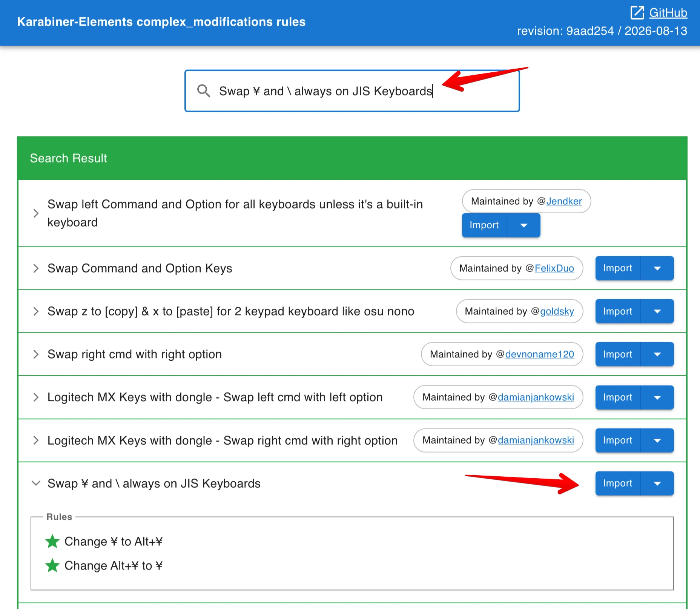
Task: Open the GitHub external link icon
Action: (x=637, y=12)
